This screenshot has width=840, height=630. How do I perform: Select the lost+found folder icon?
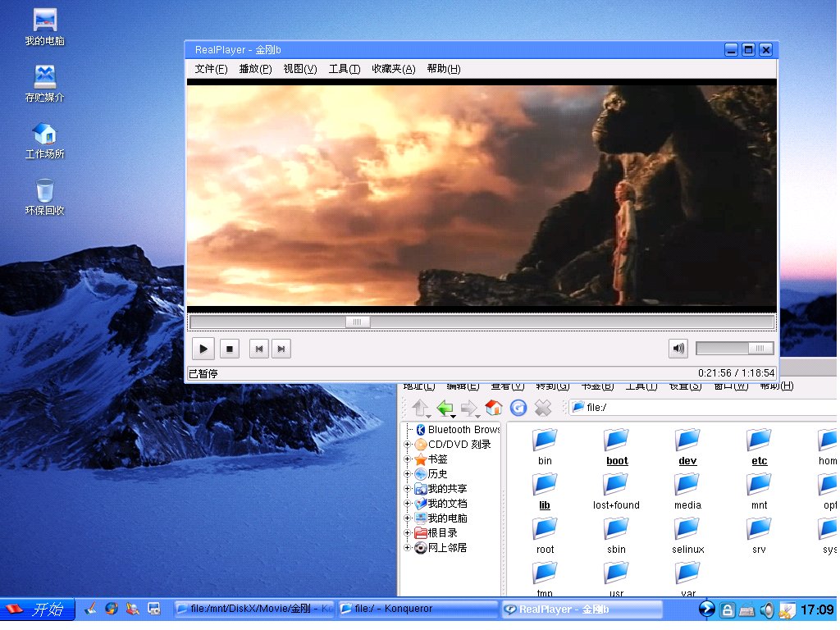point(617,484)
